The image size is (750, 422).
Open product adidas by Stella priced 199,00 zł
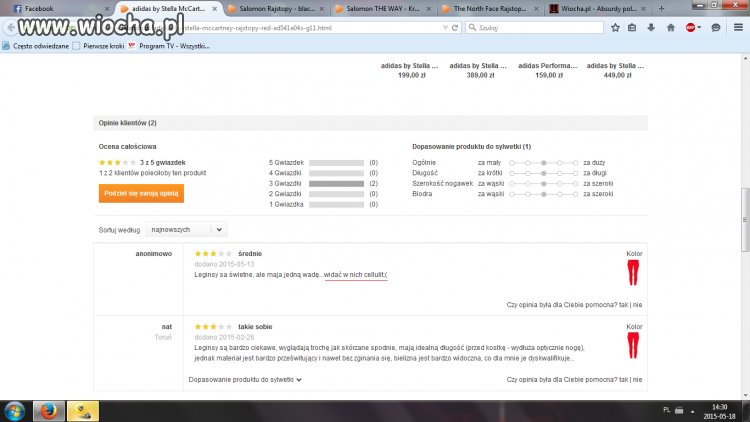[x=409, y=70]
